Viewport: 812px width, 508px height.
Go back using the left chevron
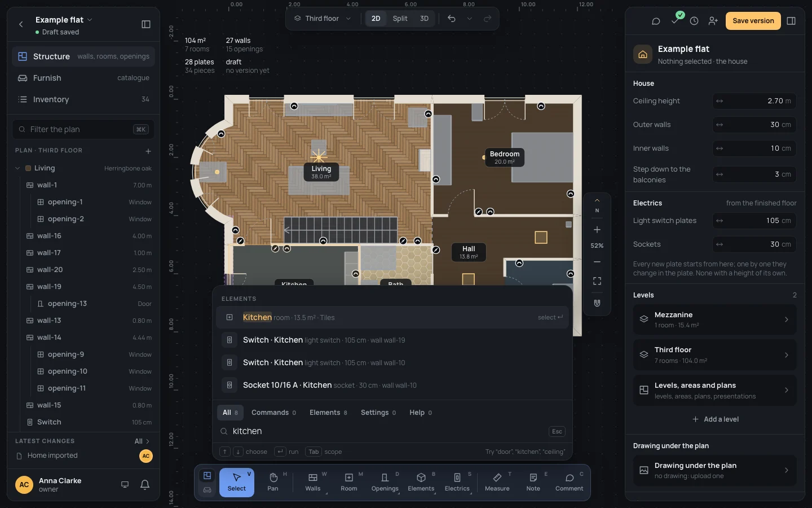[x=21, y=24]
